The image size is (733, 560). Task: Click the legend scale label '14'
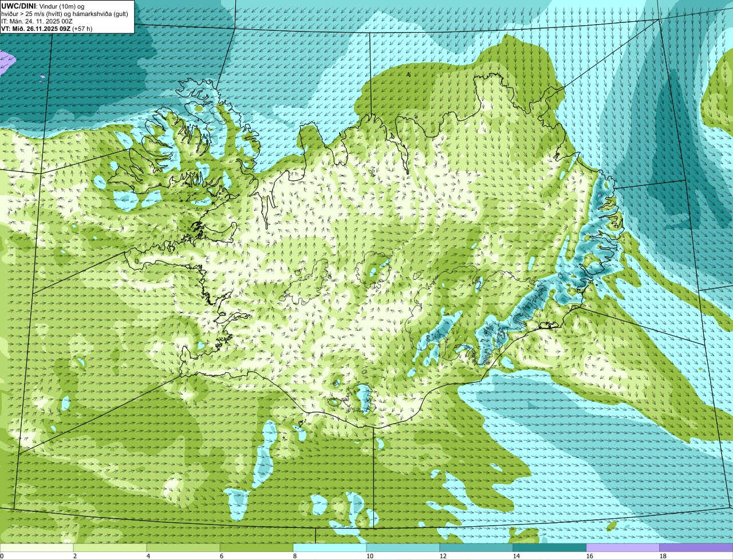point(517,556)
